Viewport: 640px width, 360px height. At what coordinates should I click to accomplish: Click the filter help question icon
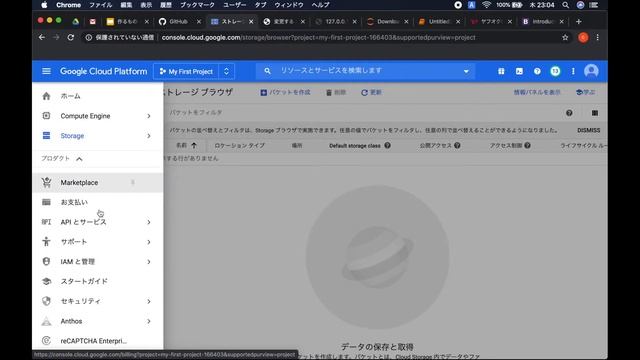pos(569,113)
